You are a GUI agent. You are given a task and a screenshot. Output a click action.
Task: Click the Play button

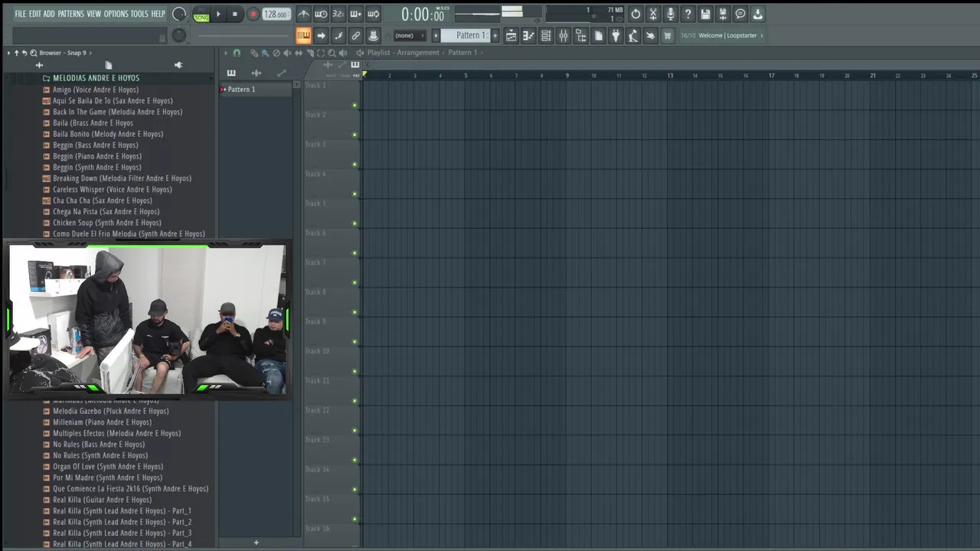click(218, 14)
